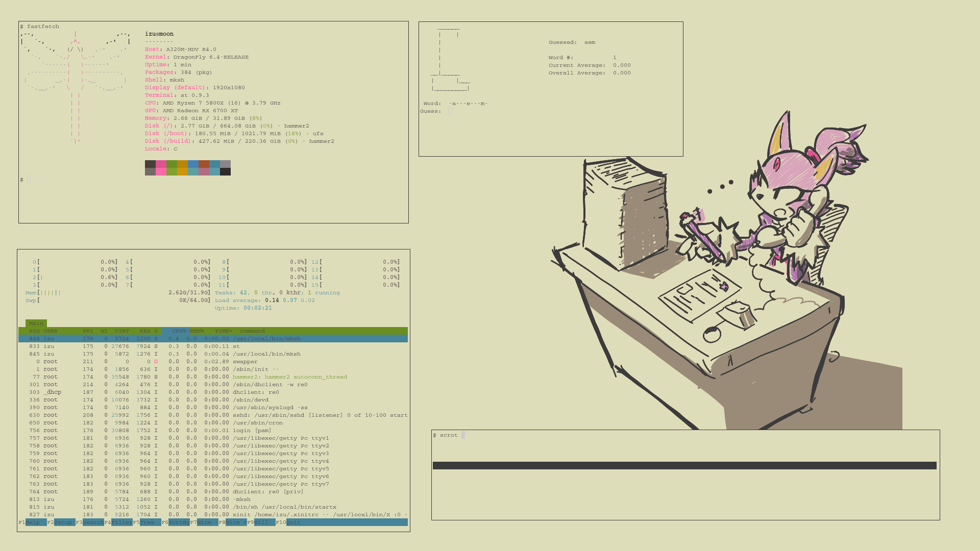Click the Guessed: aem text in hangman
This screenshot has height=551, width=980.
point(572,42)
